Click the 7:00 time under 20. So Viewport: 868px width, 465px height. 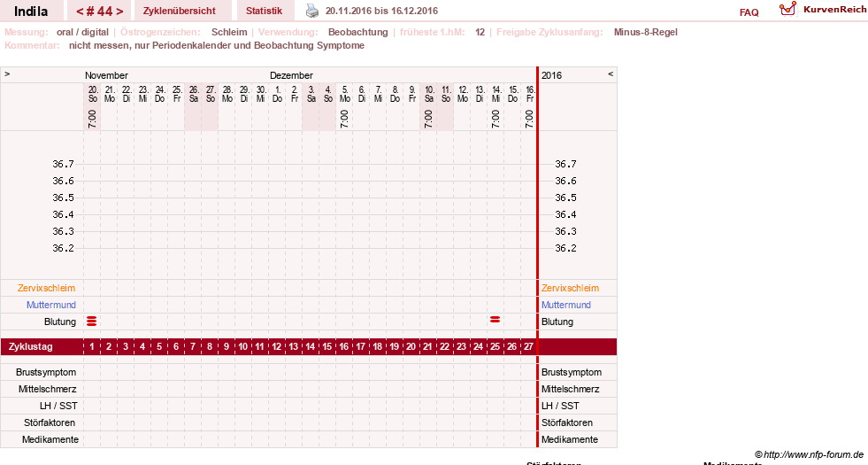pyautogui.click(x=92, y=119)
